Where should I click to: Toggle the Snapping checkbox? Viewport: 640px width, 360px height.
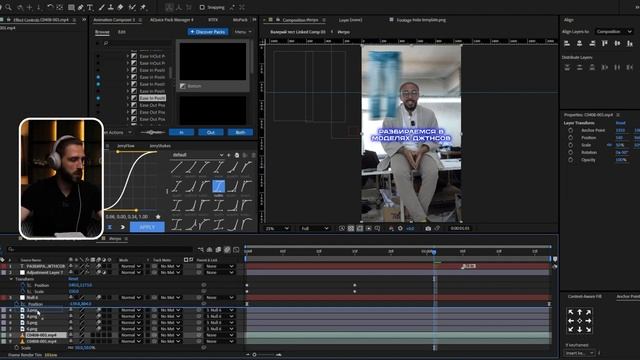202,7
